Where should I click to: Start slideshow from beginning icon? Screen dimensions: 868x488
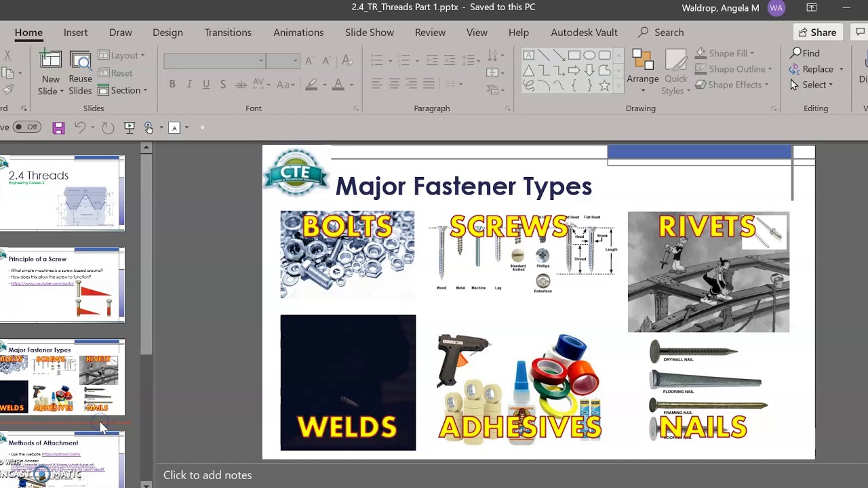pyautogui.click(x=130, y=127)
